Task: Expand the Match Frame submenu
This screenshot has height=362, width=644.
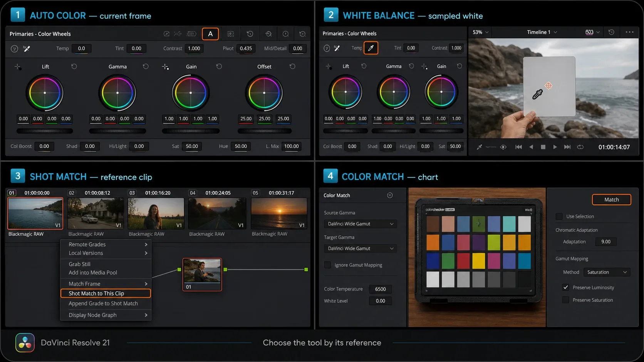Action: click(106, 284)
